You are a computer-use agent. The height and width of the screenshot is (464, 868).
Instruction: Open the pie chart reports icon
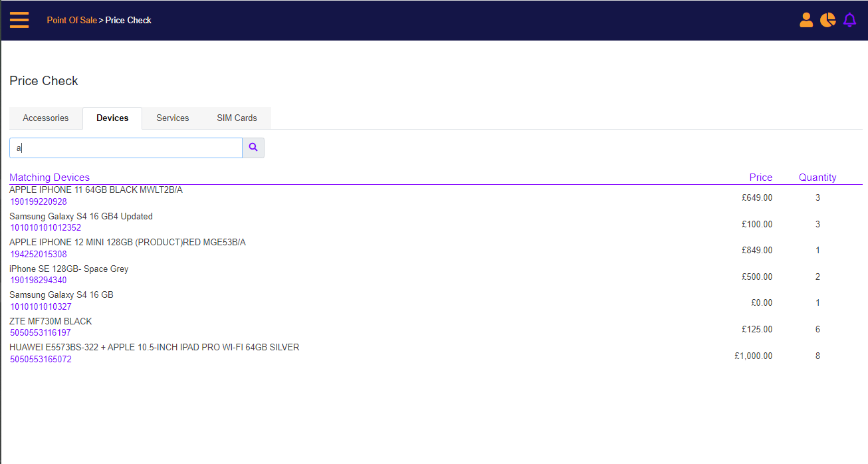tap(827, 20)
